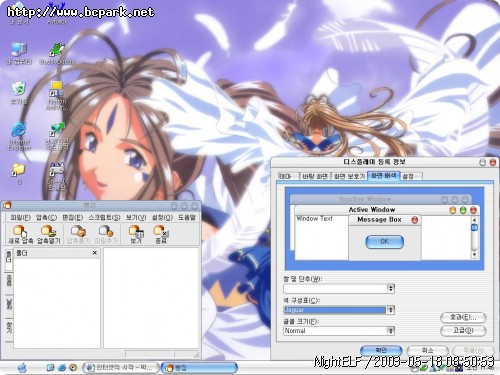
Task: Click the archiver taskbar button with the bread icon
Action: 199,368
